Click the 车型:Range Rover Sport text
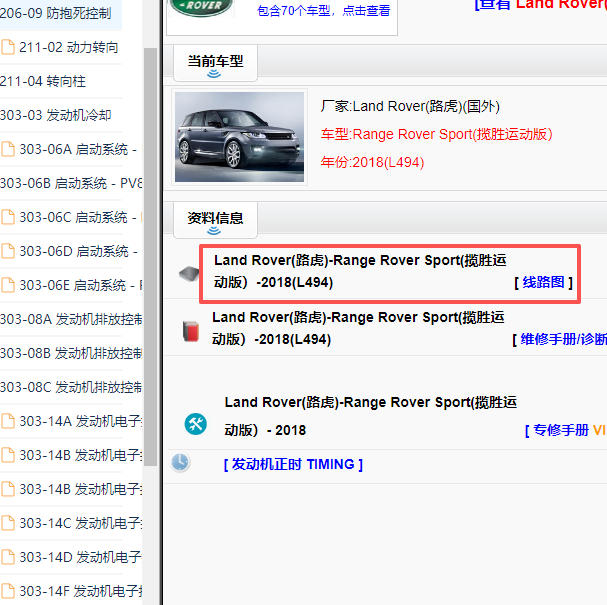Image resolution: width=607 pixels, height=605 pixels. pyautogui.click(x=436, y=134)
